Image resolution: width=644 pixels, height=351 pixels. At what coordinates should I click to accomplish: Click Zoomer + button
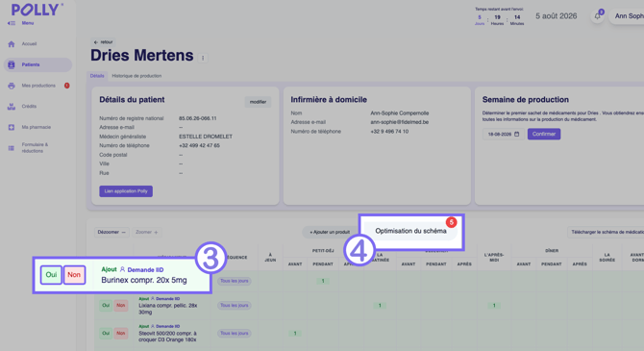[x=147, y=232]
